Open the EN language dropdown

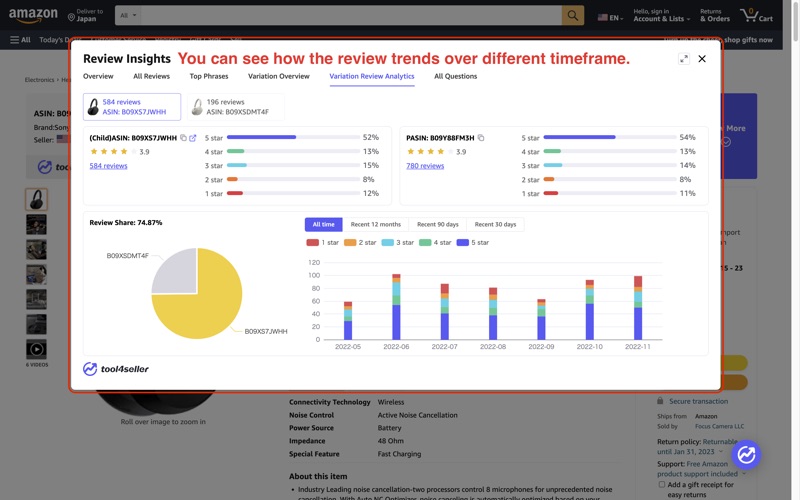point(611,17)
